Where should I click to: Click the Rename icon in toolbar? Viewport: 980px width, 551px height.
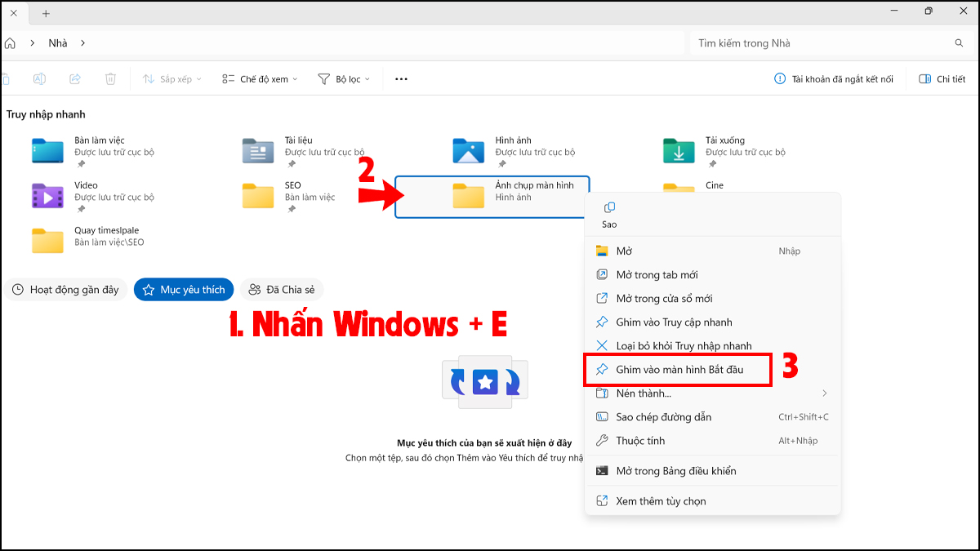click(39, 79)
